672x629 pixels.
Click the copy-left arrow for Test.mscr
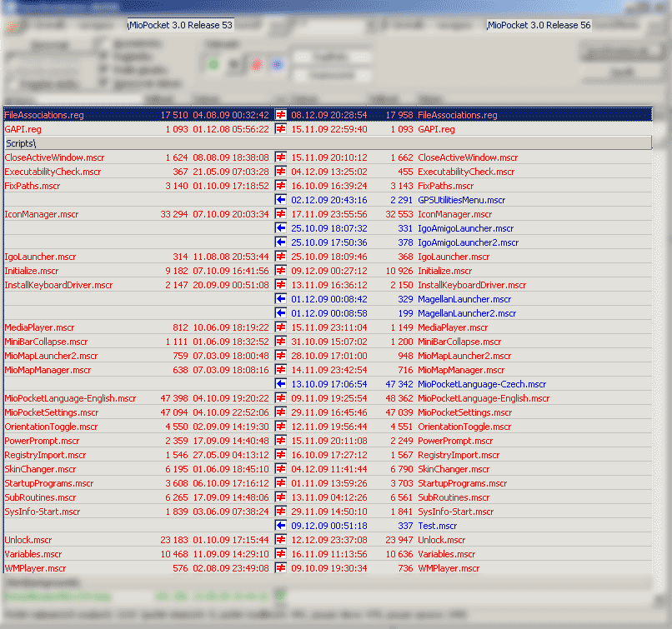[x=281, y=526]
